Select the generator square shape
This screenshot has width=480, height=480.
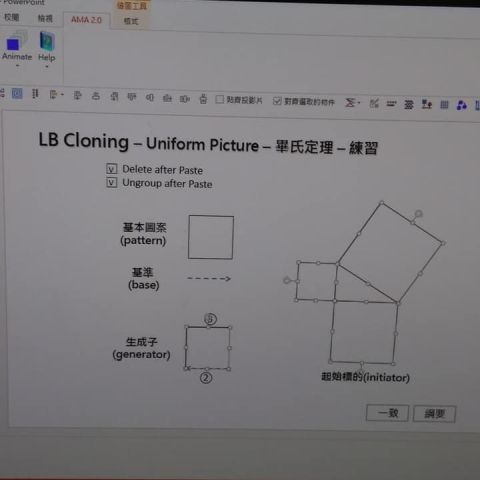point(208,348)
